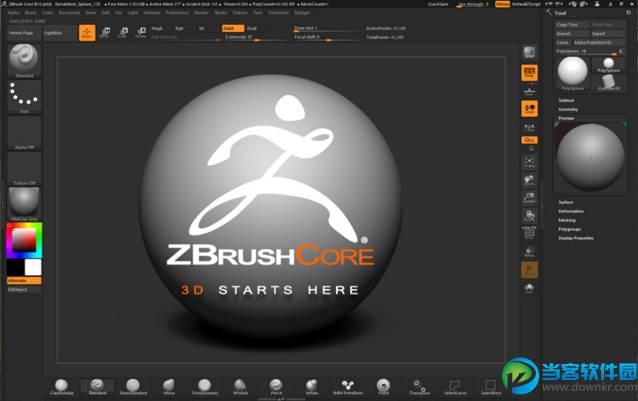Screen dimensions: 638x401
Task: Click the Home Page button
Action: pyautogui.click(x=22, y=33)
